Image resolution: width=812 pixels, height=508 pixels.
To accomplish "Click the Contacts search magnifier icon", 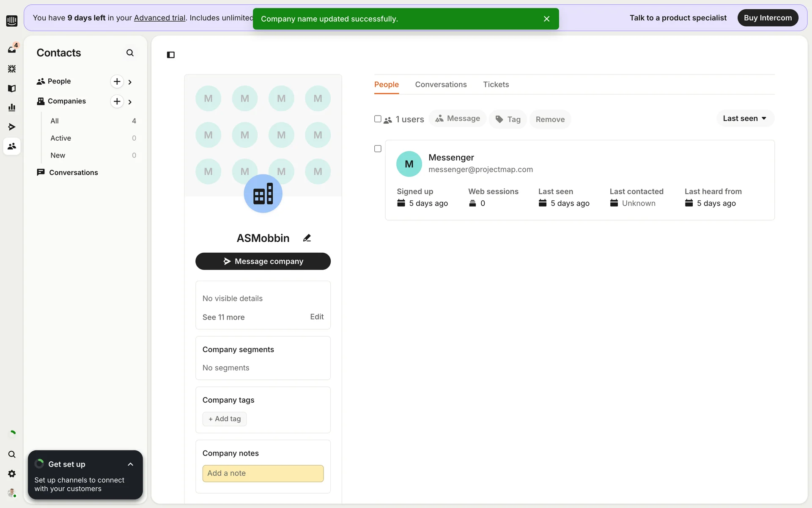I will point(130,53).
